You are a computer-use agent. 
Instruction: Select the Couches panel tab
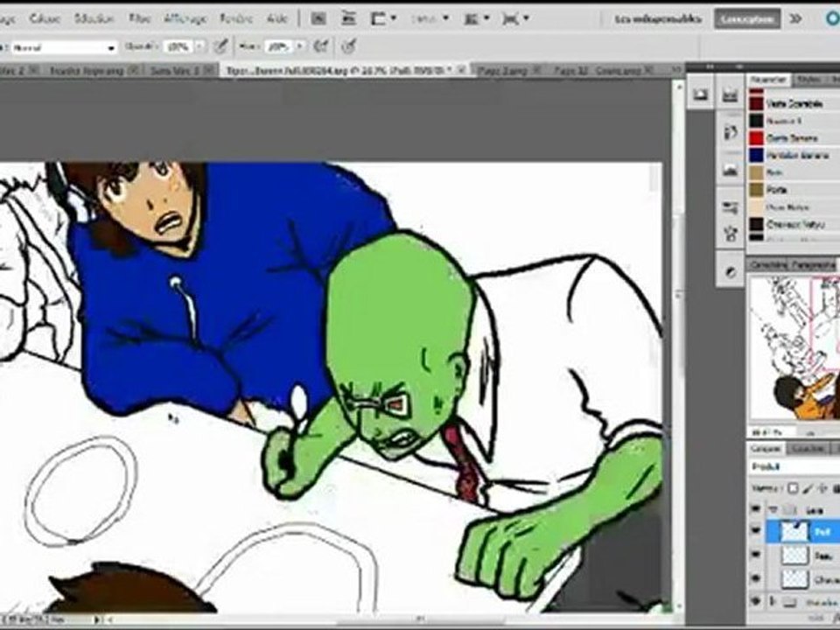[807, 448]
